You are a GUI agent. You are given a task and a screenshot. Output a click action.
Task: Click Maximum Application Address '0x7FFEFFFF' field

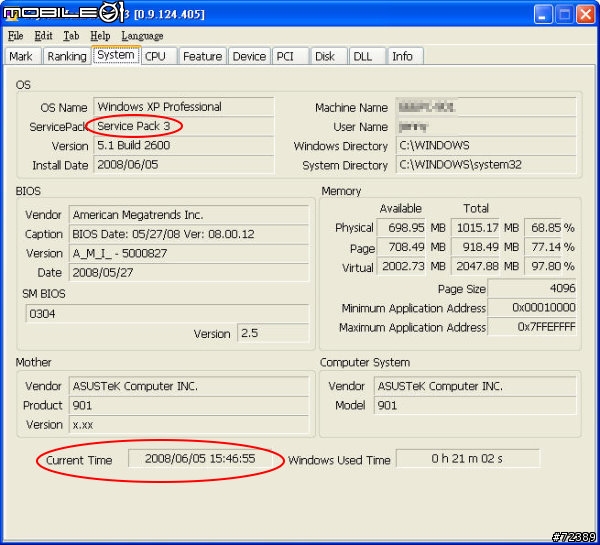[x=532, y=327]
